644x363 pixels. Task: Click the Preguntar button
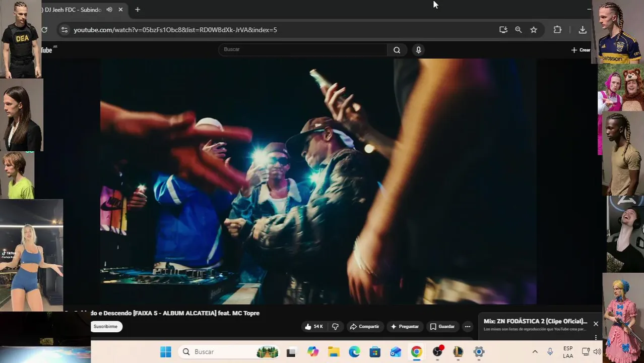(x=405, y=327)
